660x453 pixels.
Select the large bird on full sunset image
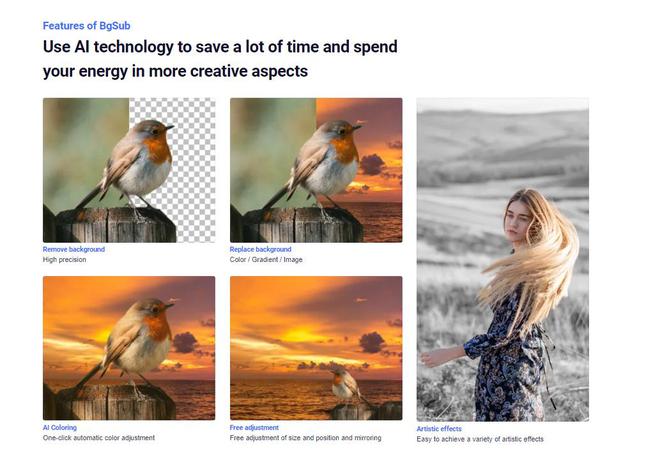point(129,348)
